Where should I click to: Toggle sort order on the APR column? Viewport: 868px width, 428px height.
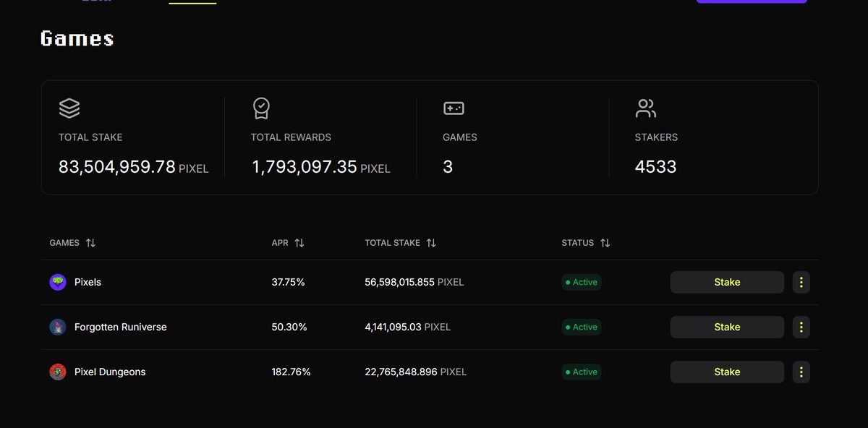coord(299,243)
